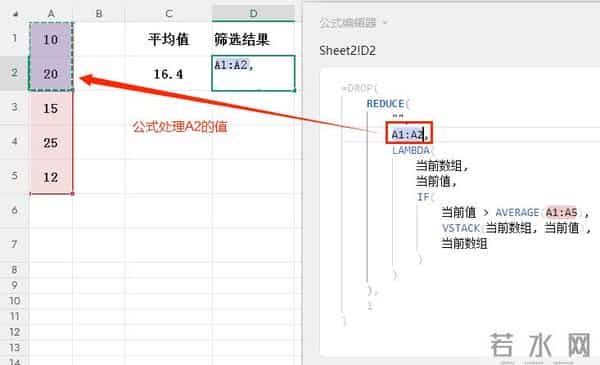Click the IF keyword in formula

click(x=423, y=197)
